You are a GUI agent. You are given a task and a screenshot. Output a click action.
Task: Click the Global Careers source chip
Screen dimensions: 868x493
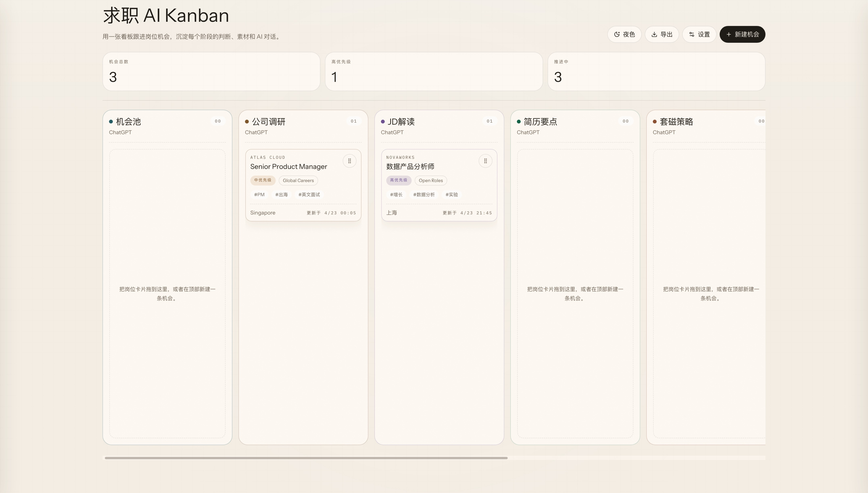(x=298, y=180)
